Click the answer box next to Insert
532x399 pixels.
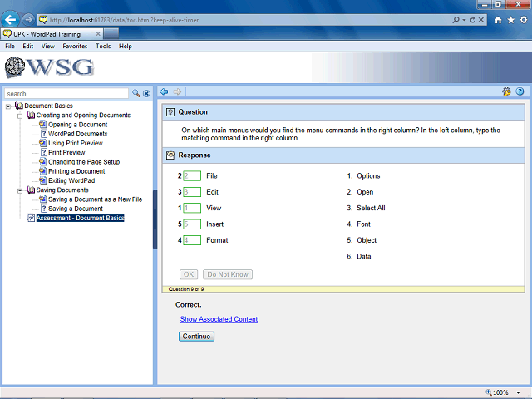coord(192,224)
